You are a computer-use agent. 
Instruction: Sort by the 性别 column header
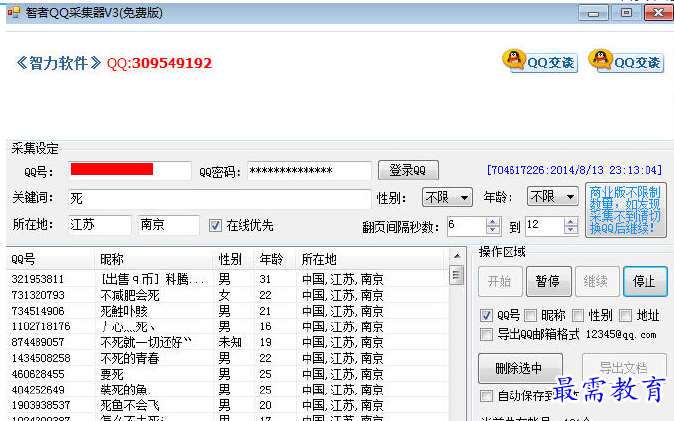click(x=233, y=259)
